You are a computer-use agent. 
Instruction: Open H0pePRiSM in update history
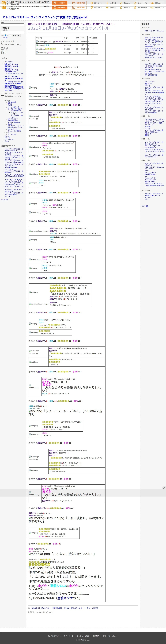pyautogui.click(x=148, y=68)
